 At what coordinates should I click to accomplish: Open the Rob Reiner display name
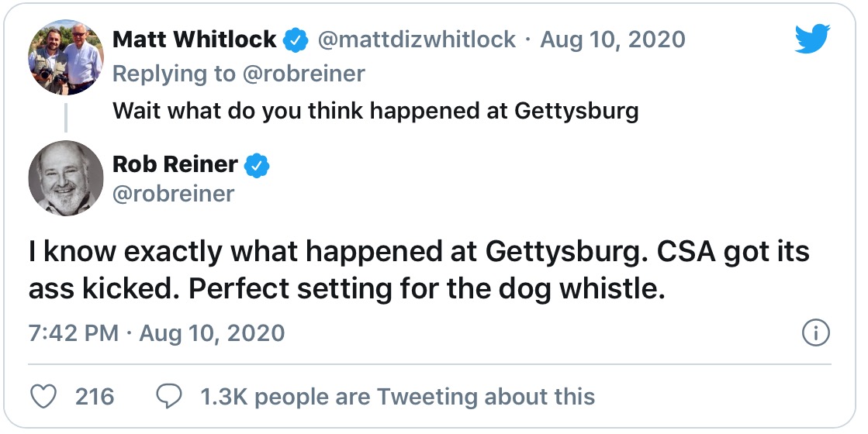click(175, 164)
